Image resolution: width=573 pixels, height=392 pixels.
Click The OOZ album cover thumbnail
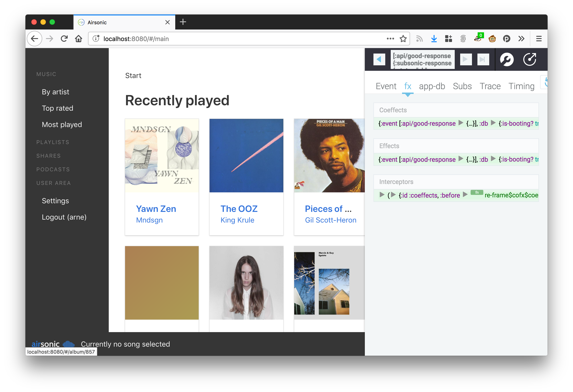pyautogui.click(x=246, y=155)
